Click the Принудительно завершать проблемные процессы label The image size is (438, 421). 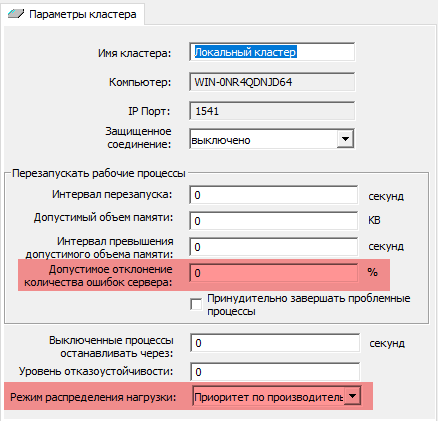[x=309, y=305]
